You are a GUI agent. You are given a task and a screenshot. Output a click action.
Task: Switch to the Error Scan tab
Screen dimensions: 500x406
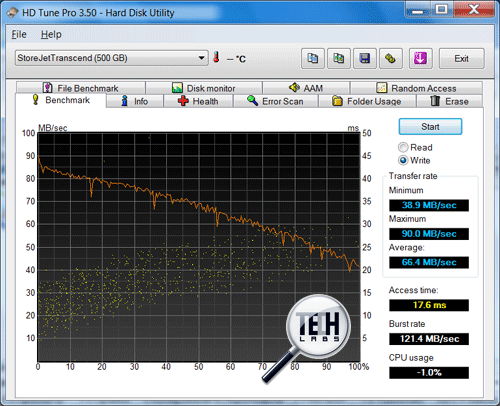276,101
